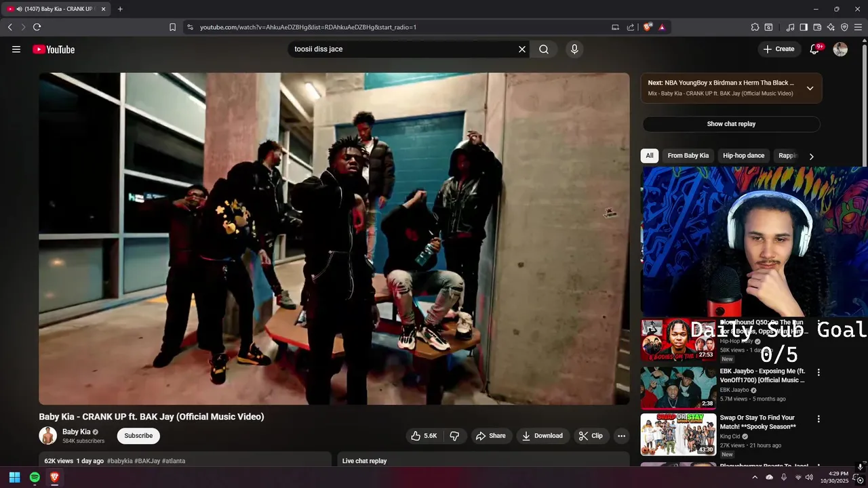This screenshot has height=488, width=868.
Task: Mute the Baby Kia tab audio
Action: (19, 9)
